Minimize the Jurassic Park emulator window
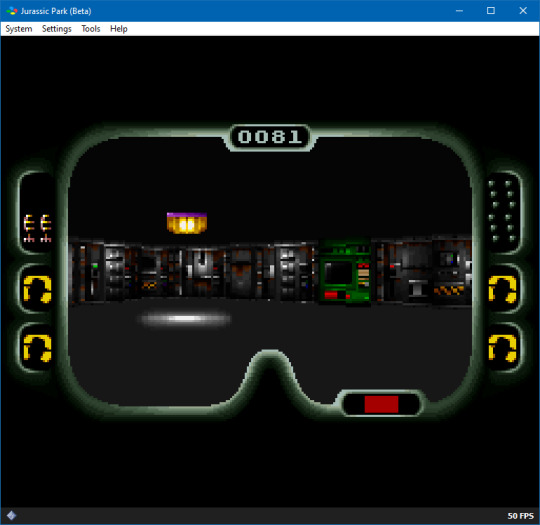This screenshot has width=540, height=525. tap(459, 11)
